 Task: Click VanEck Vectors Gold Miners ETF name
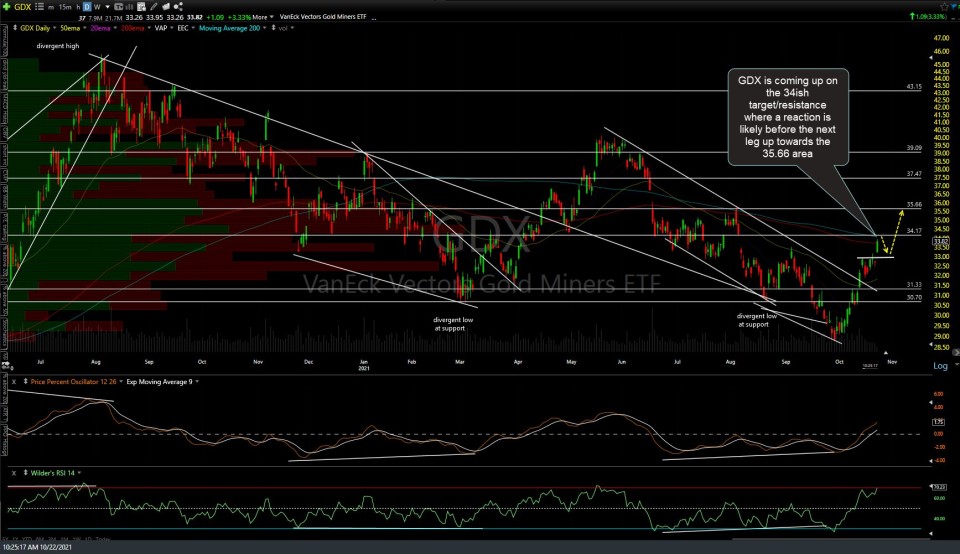323,17
